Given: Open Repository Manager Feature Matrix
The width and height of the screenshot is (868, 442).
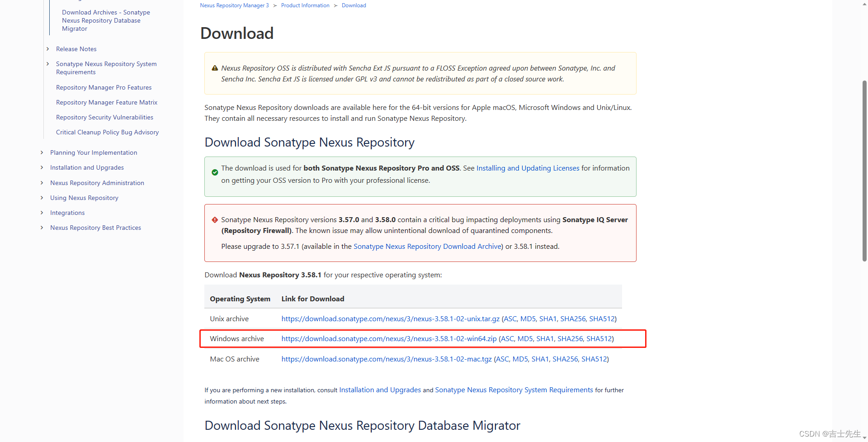Looking at the screenshot, I should (107, 102).
